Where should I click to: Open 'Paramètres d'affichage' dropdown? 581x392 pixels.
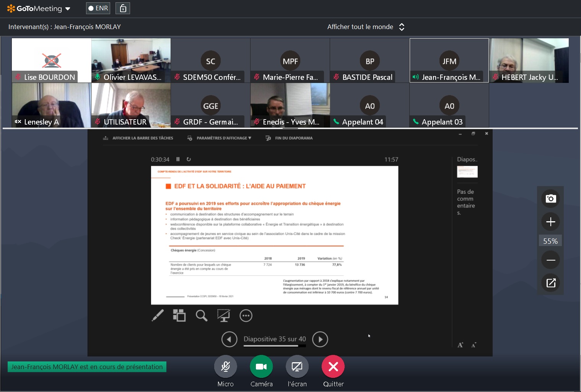[x=219, y=138]
